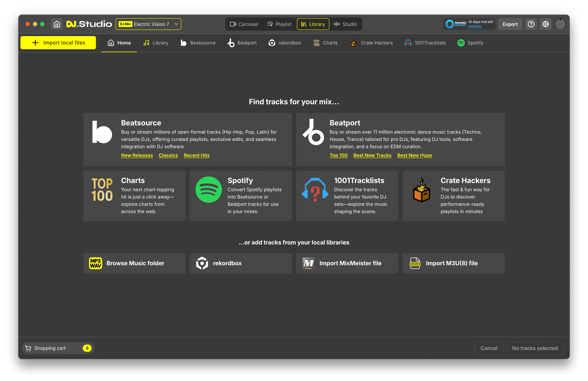Click the Import M3U(8) file card
The width and height of the screenshot is (588, 381).
(x=453, y=263)
